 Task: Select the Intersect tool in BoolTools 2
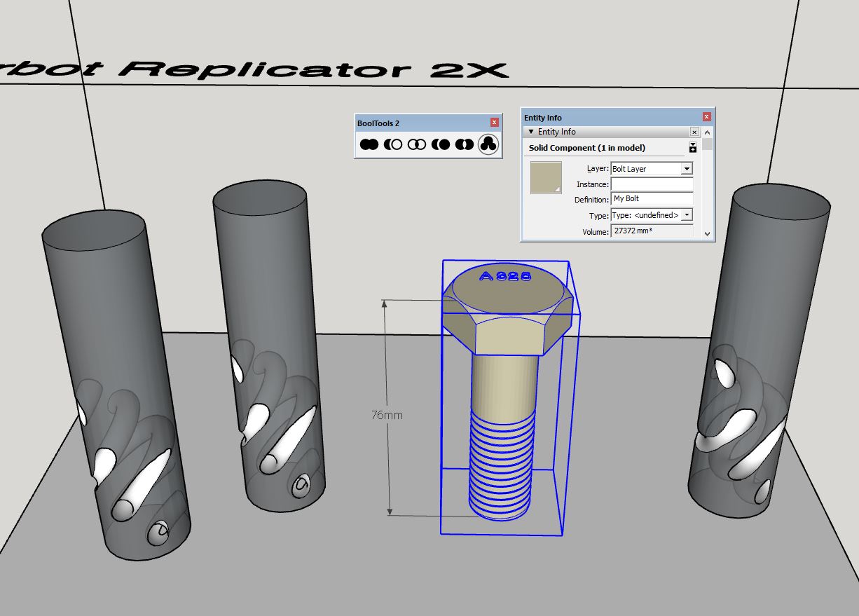(417, 144)
